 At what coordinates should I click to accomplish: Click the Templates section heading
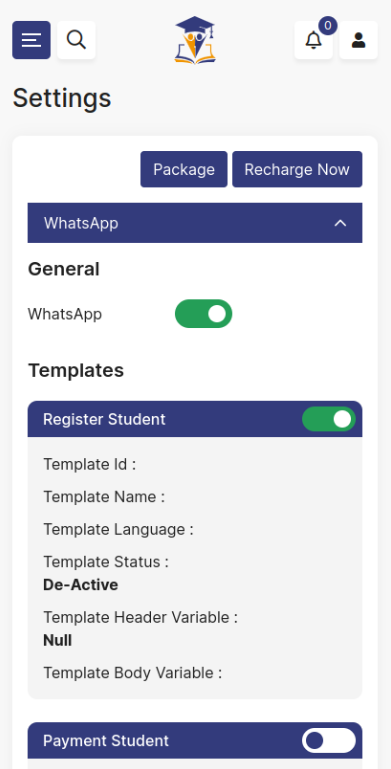[76, 370]
